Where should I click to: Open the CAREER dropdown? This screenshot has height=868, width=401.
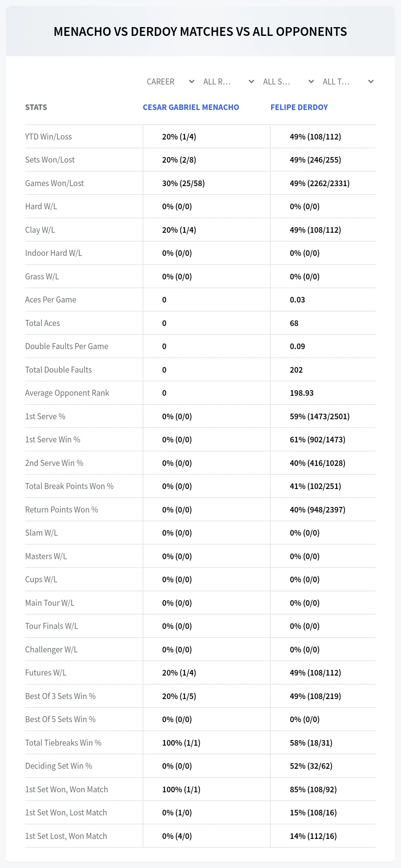170,82
